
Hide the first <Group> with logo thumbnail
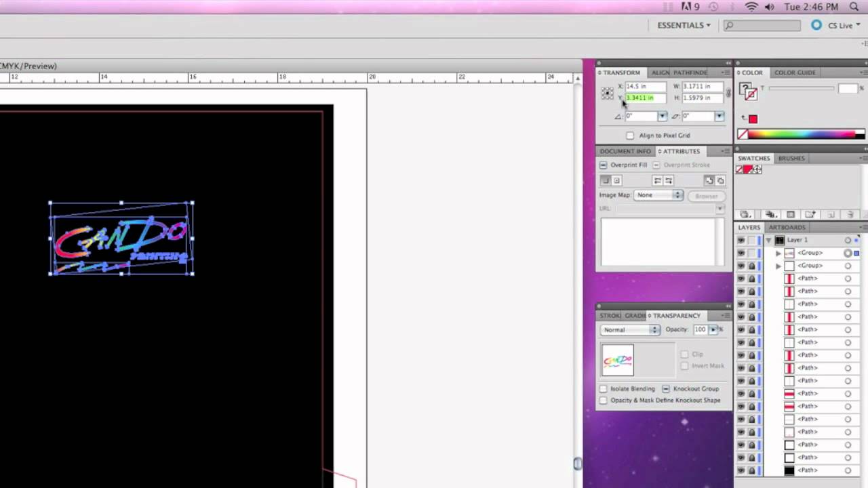(x=741, y=253)
